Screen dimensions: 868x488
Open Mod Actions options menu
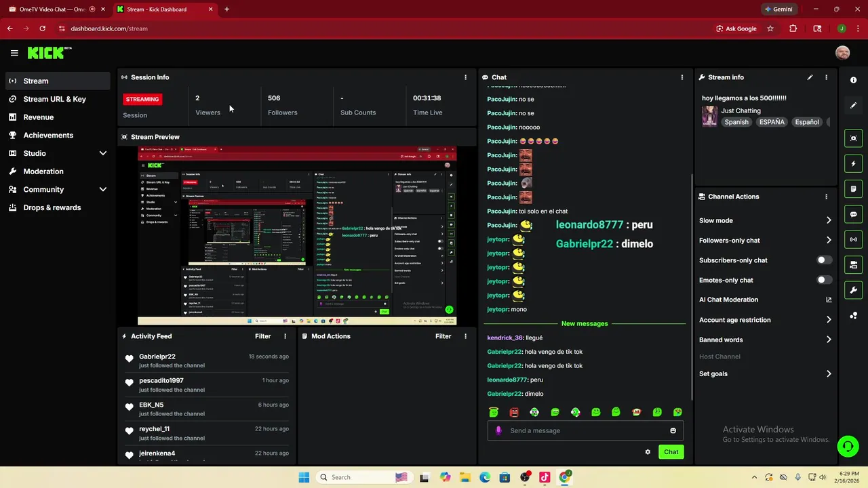(465, 336)
